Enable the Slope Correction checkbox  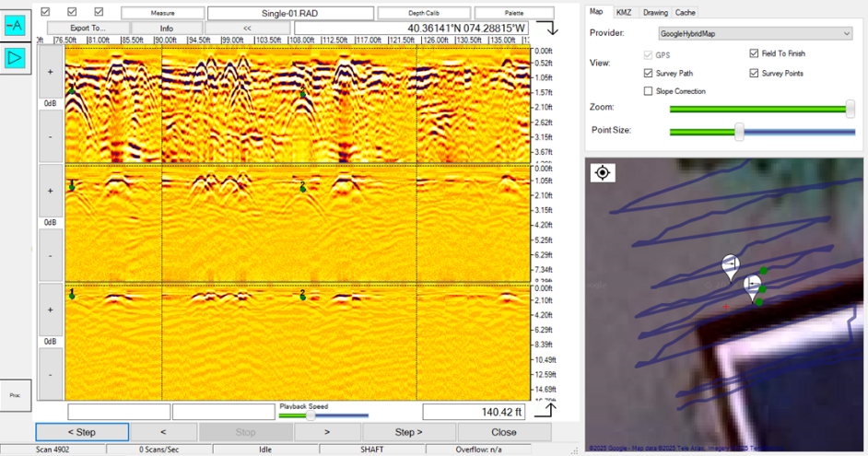(649, 91)
